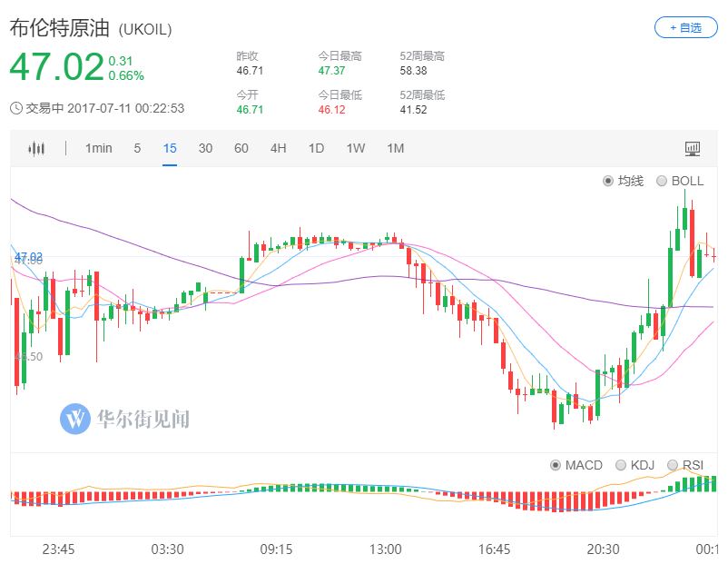Select the 均线 moving average radio button
This screenshot has width=728, height=574.
click(608, 181)
